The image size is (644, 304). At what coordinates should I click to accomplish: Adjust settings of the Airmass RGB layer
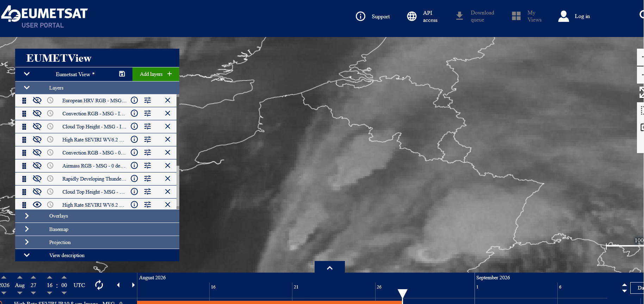148,165
